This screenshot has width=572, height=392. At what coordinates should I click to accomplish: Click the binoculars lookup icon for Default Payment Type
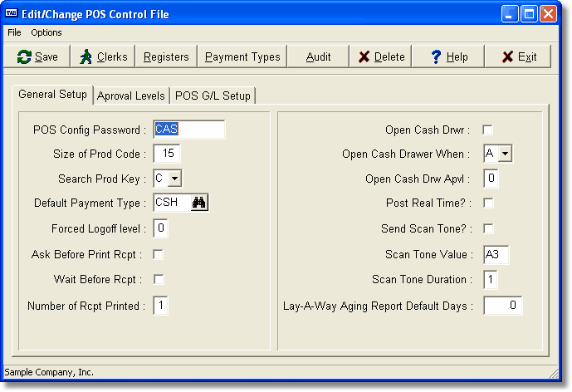click(199, 203)
